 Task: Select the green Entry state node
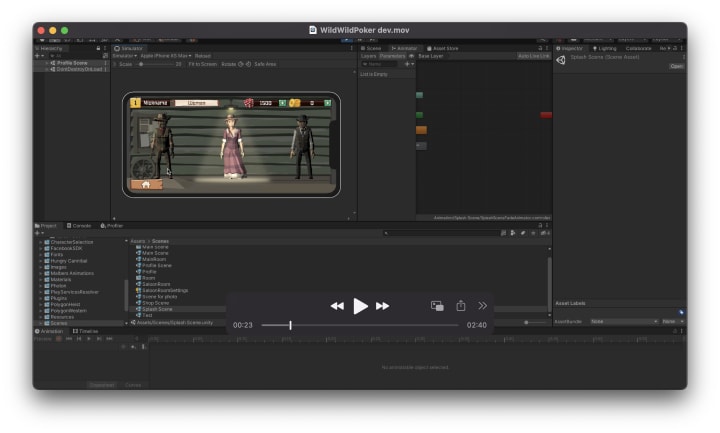point(419,115)
